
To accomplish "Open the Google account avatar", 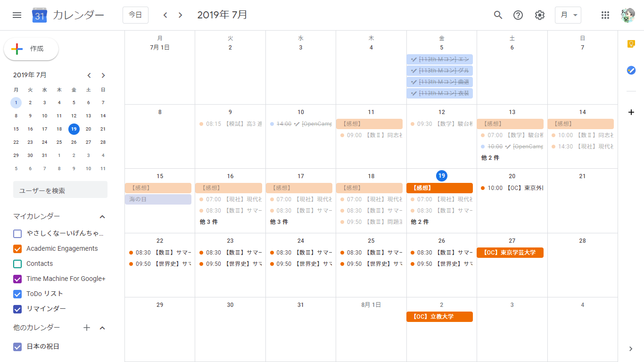I will point(628,15).
